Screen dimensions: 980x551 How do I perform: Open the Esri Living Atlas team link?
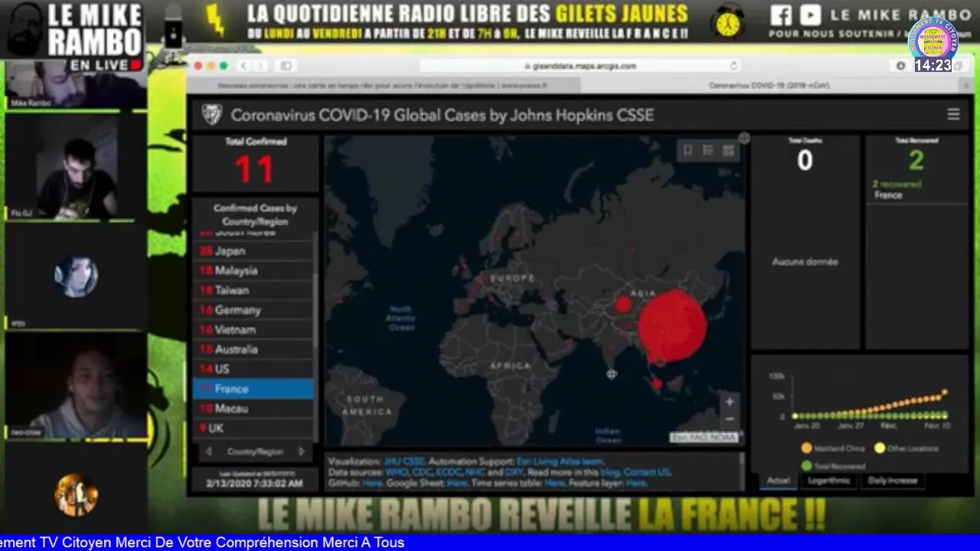(x=558, y=462)
